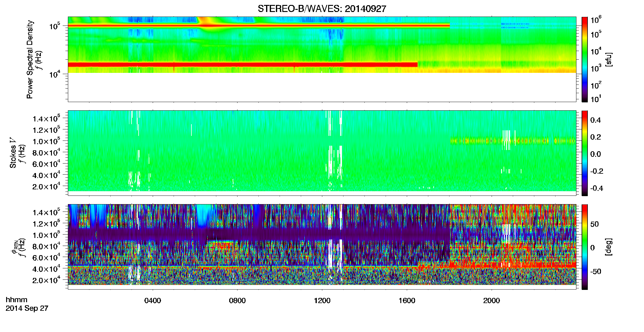Click the 1600 time tick label

407,300
